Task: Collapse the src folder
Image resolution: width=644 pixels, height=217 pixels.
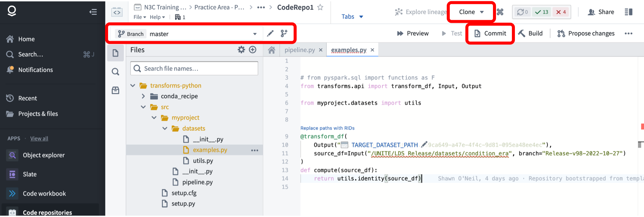Action: (144, 107)
